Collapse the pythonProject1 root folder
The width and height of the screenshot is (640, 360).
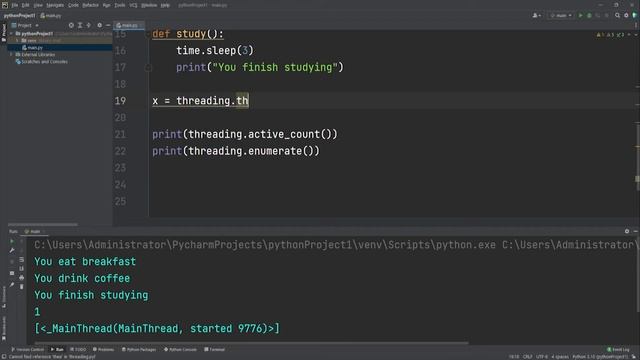point(11,33)
